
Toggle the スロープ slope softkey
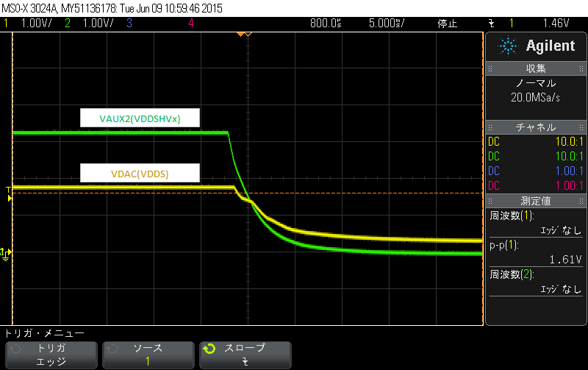click(x=245, y=355)
